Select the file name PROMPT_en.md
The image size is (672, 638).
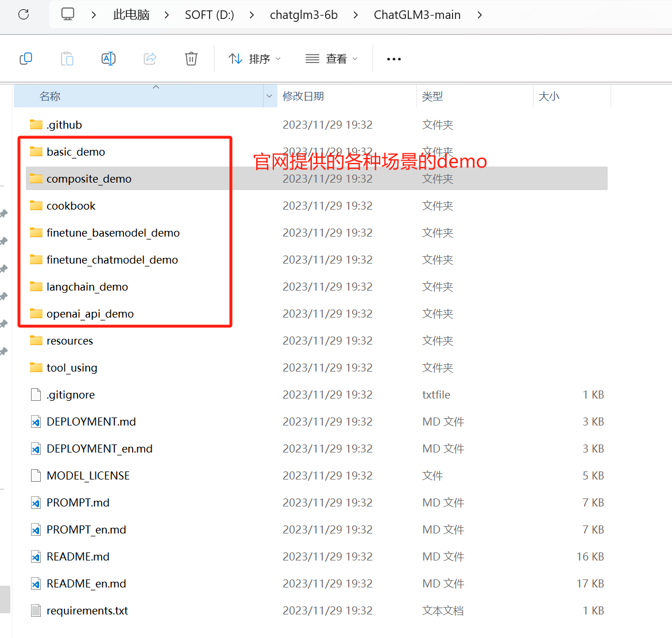point(86,529)
